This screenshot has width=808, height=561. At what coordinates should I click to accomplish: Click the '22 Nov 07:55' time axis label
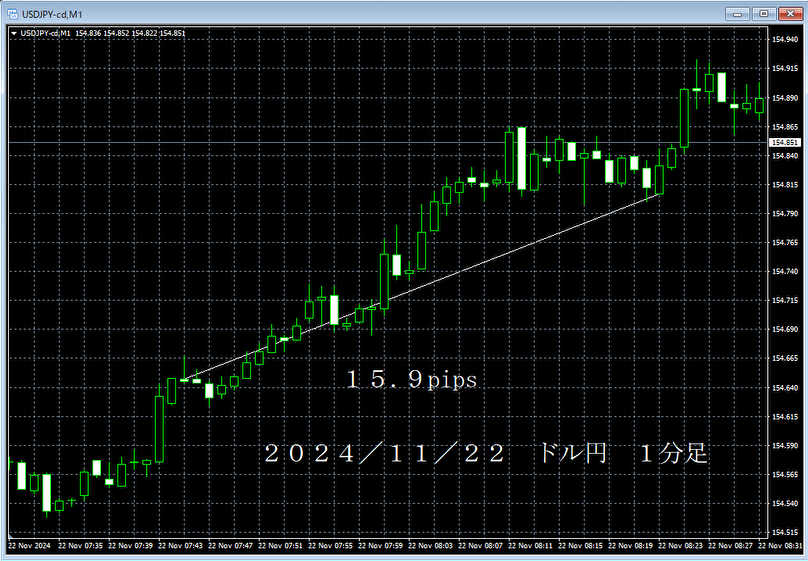pyautogui.click(x=330, y=546)
